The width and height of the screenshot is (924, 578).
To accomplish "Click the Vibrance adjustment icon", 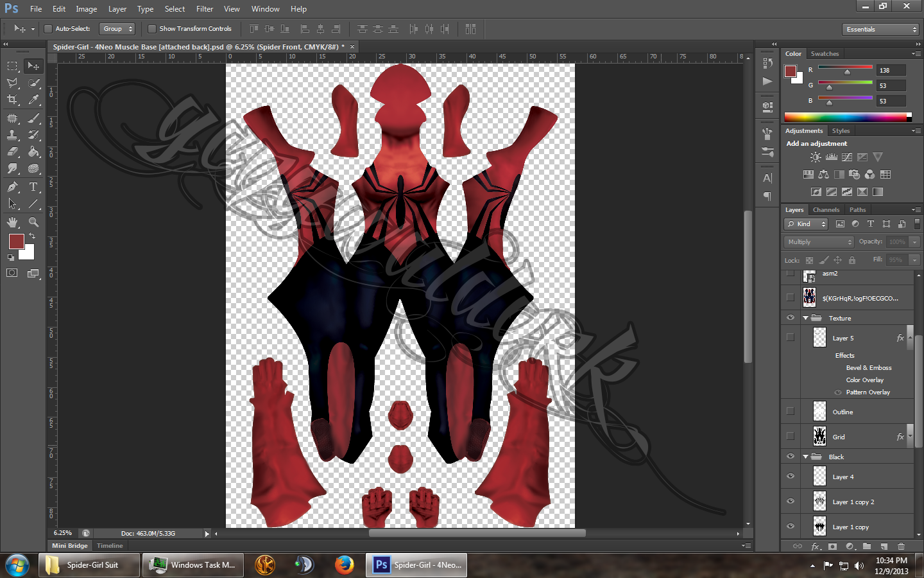I will click(x=878, y=157).
